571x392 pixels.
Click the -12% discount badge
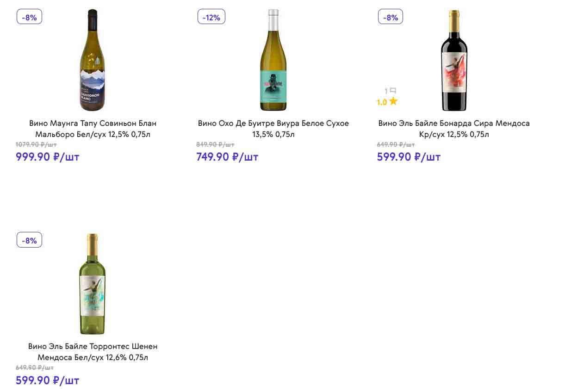pos(211,17)
